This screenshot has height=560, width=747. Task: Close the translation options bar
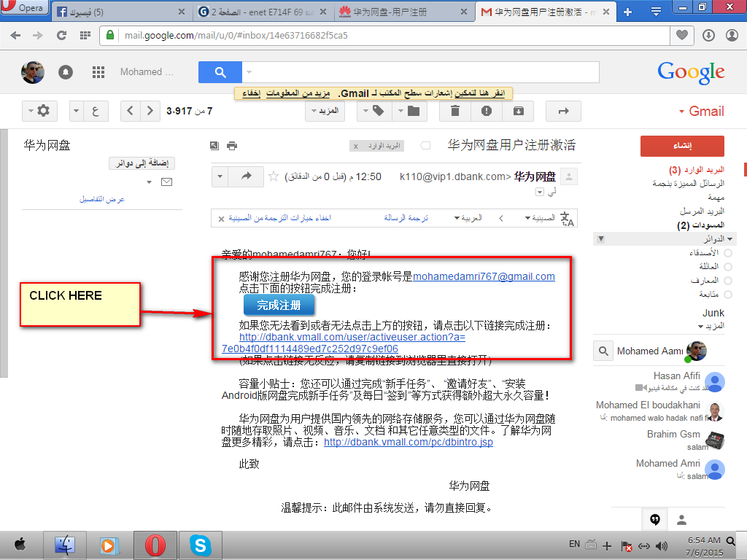click(x=221, y=219)
